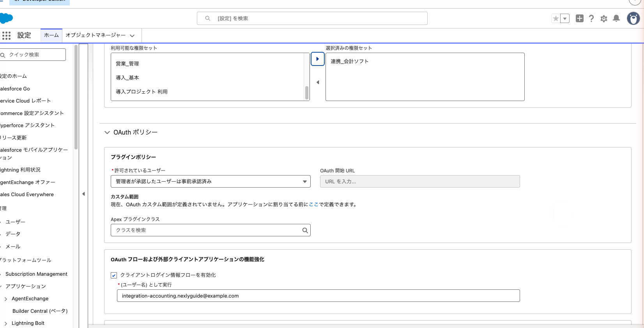Image resolution: width=644 pixels, height=328 pixels.
Task: Open the help question mark icon
Action: pos(591,18)
